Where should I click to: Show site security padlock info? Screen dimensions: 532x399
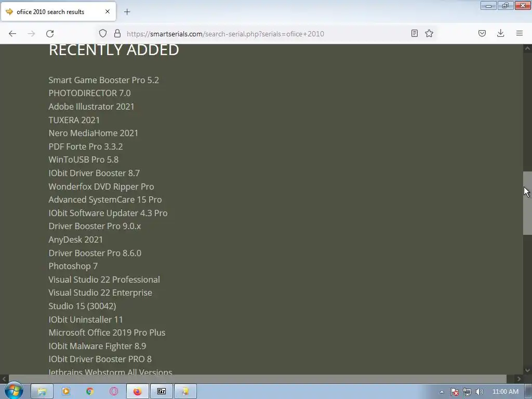click(117, 33)
